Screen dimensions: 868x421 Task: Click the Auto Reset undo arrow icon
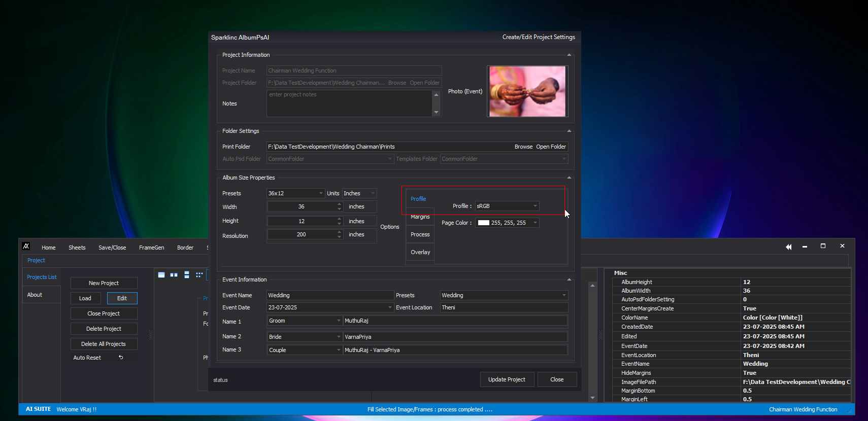[x=121, y=358]
